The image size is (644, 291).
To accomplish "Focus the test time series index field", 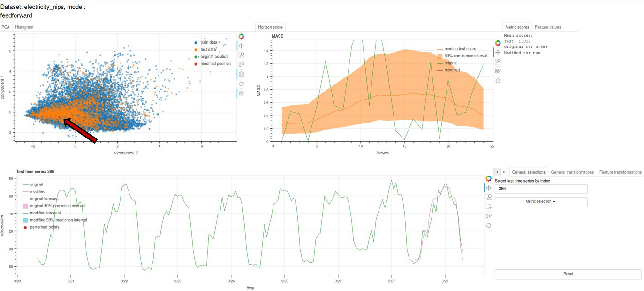I will click(541, 189).
